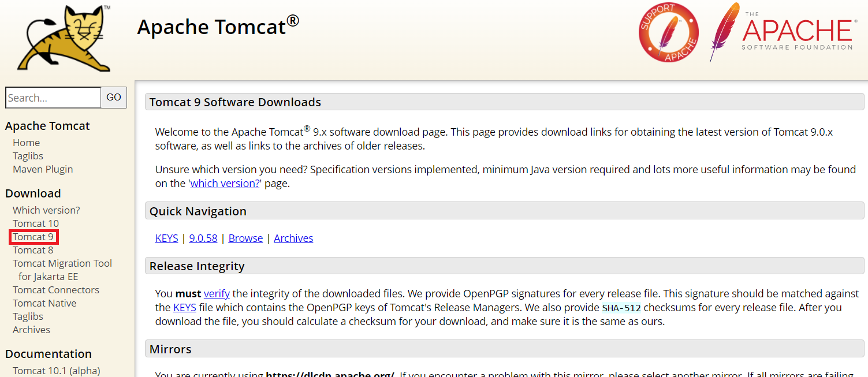Click the Release Integrity section heading

pos(197,266)
